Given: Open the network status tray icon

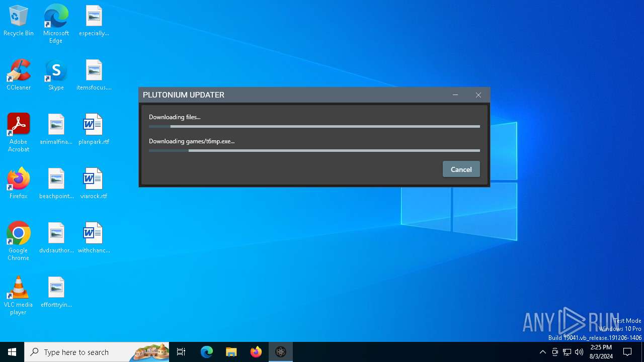Looking at the screenshot, I should (567, 352).
